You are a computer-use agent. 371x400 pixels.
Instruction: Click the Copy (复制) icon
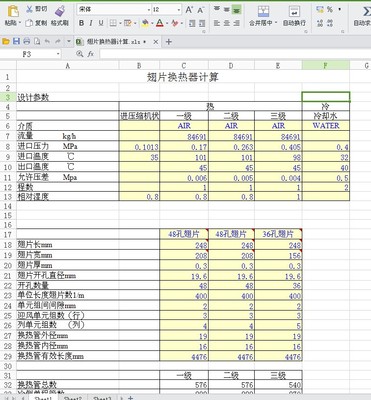pyautogui.click(x=30, y=23)
